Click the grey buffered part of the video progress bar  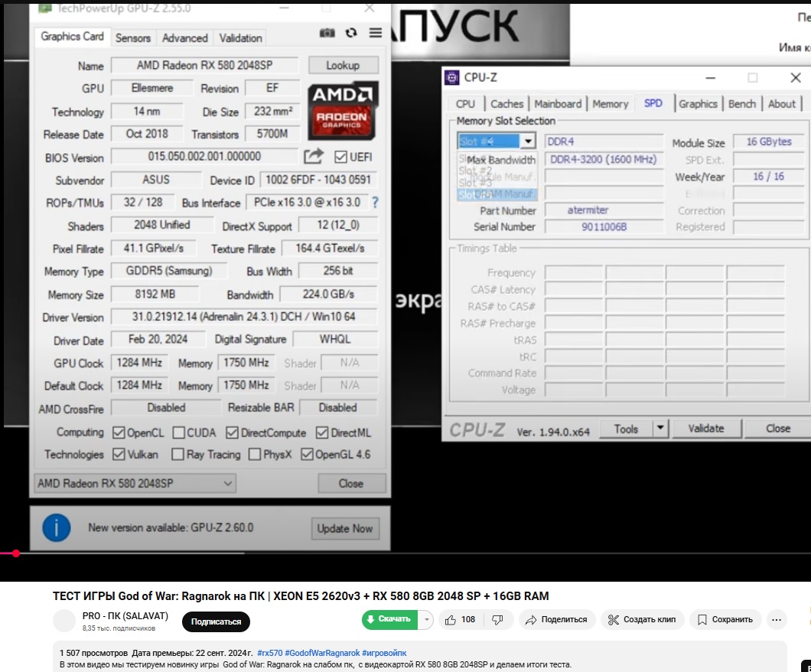[132, 553]
